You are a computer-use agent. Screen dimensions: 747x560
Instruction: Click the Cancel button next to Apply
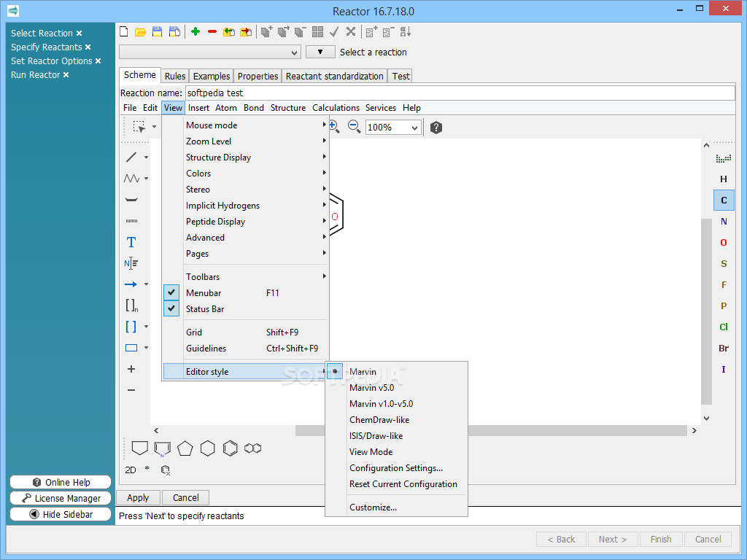186,497
